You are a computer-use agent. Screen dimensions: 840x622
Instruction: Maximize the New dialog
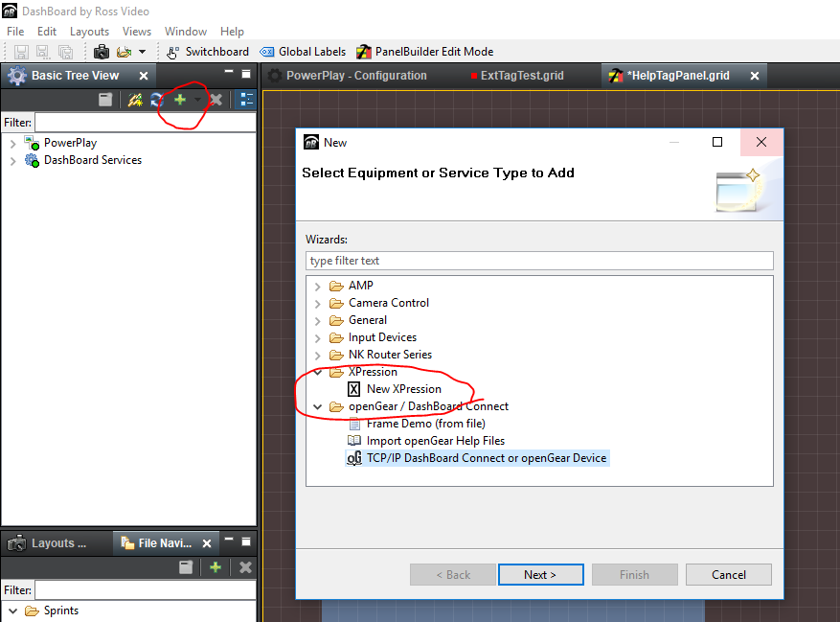point(717,142)
